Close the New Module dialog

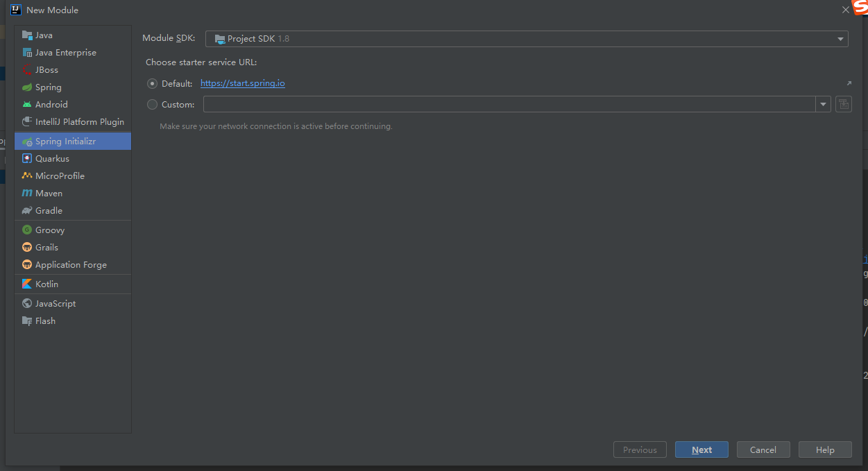click(845, 10)
